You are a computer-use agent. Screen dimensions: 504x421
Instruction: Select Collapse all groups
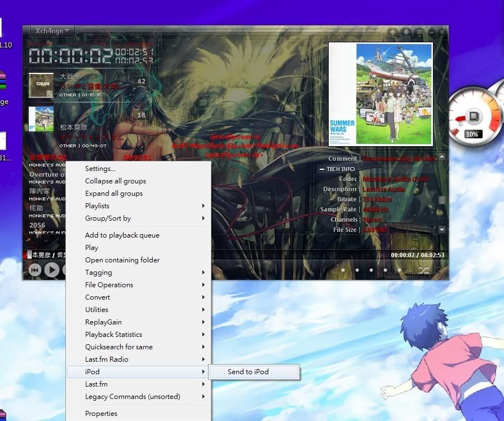pos(139,181)
